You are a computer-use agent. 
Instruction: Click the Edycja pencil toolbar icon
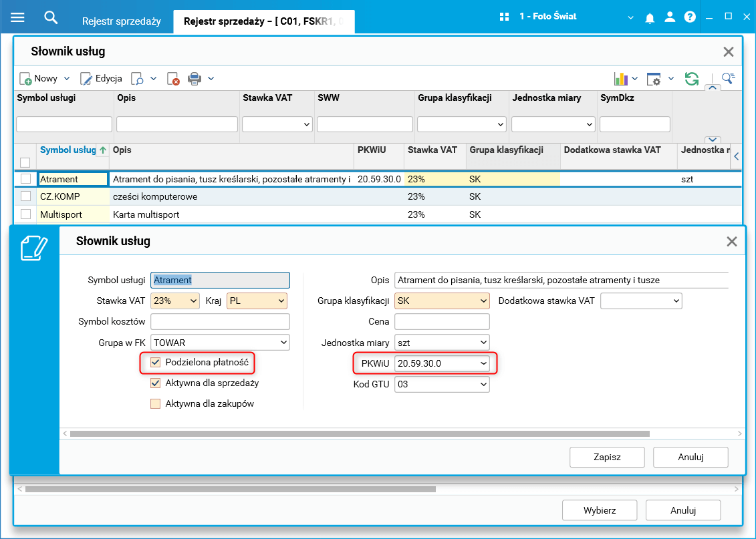[86, 79]
